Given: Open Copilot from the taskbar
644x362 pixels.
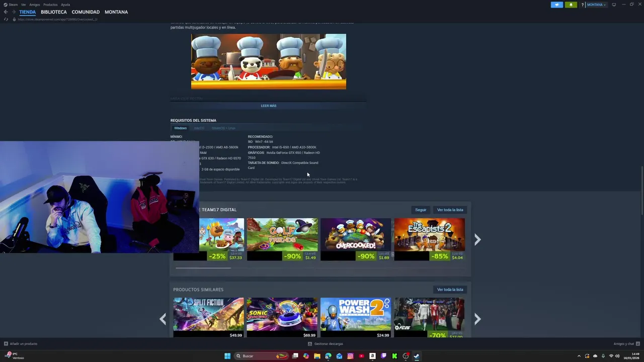Looking at the screenshot, I should (x=306, y=356).
